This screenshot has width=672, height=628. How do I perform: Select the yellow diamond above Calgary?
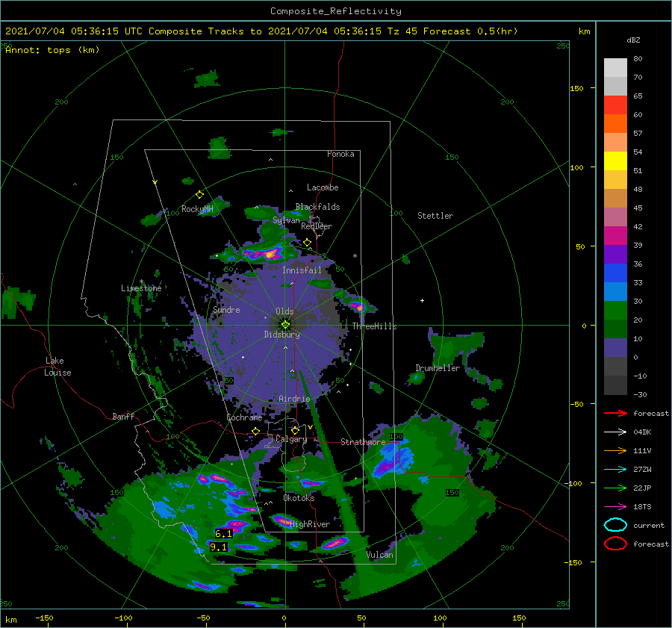295,430
